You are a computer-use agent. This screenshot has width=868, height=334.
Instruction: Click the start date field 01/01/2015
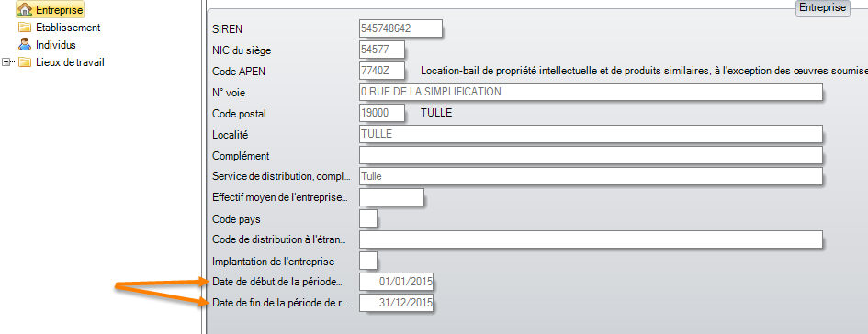[x=397, y=282]
